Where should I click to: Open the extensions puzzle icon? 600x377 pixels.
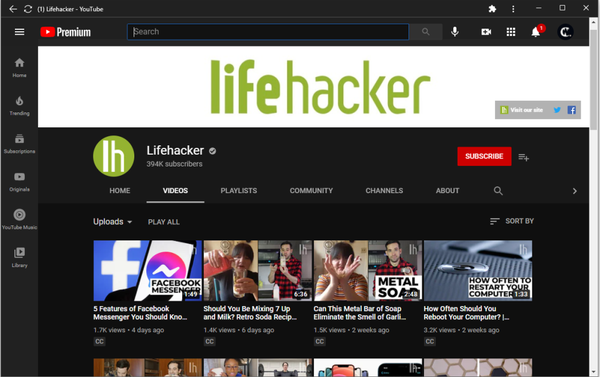(x=492, y=9)
